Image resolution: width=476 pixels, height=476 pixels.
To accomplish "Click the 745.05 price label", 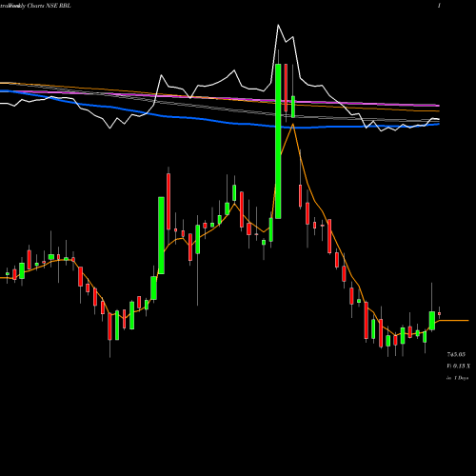I will [x=456, y=354].
